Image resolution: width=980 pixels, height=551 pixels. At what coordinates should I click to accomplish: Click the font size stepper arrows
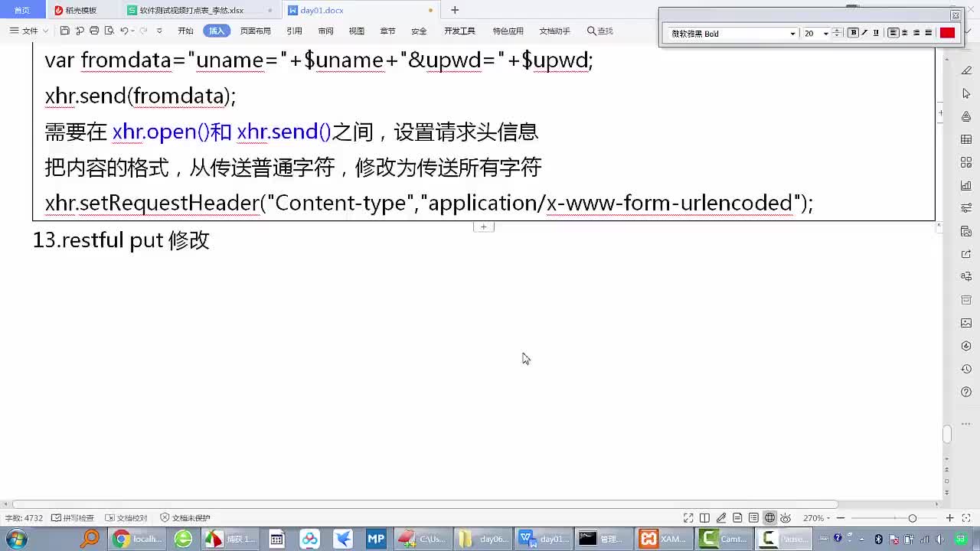point(837,33)
